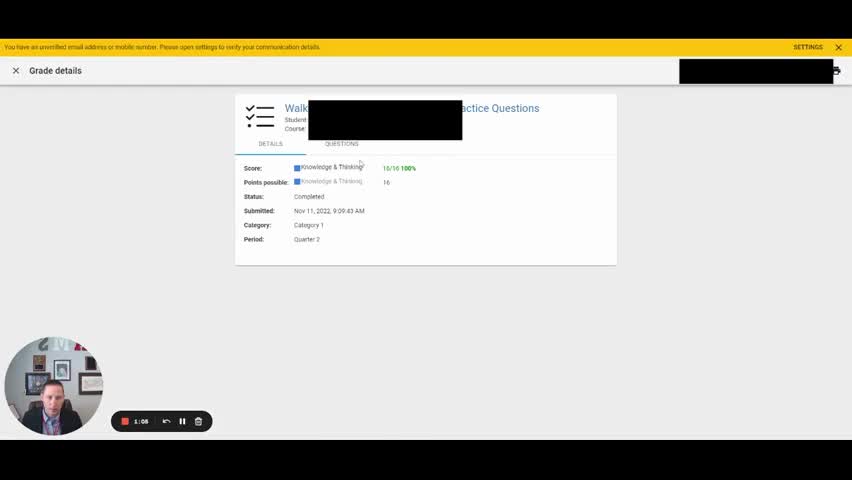Click the submitted date Nov 11, 2022

[x=329, y=211]
